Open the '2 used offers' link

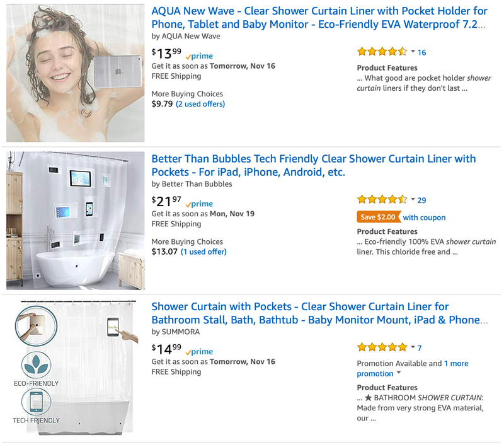[200, 104]
